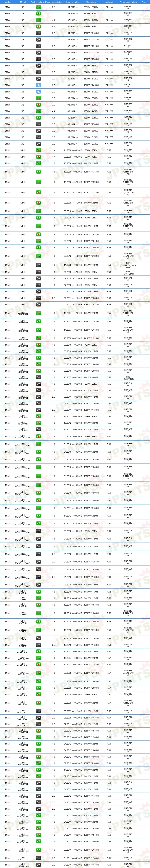Click hybrid Hy icon in BMW X5 180kW/245KM row
Image resolution: width=150 pixels, height=868 pixels.
39,85
